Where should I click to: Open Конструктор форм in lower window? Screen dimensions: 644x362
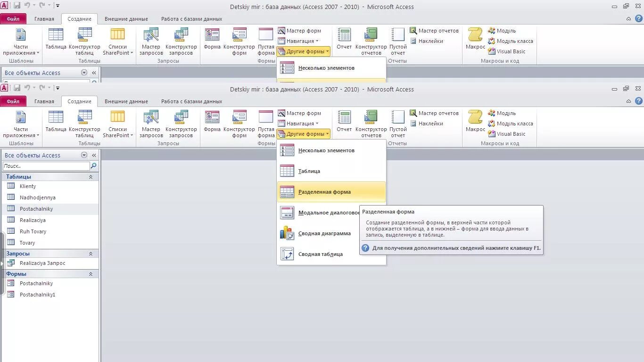[x=239, y=124]
